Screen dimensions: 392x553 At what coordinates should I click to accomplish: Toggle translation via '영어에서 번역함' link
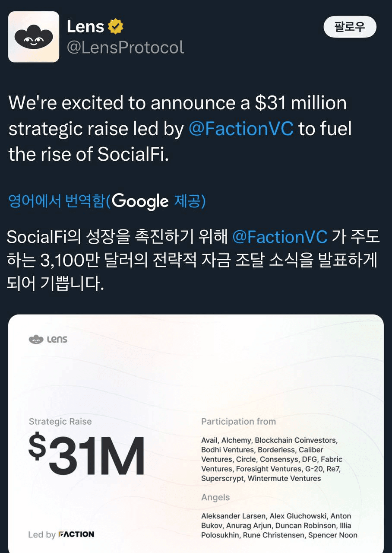tap(57, 201)
